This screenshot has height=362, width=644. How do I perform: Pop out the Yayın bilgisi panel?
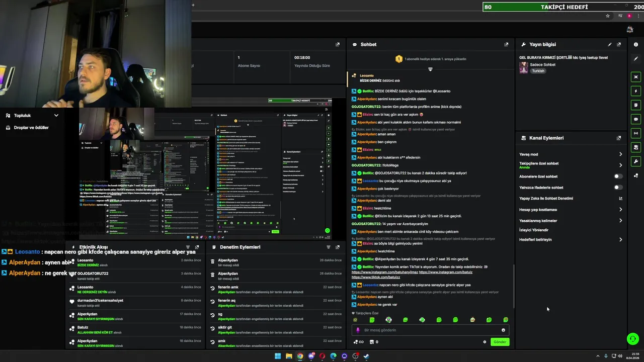(x=619, y=44)
